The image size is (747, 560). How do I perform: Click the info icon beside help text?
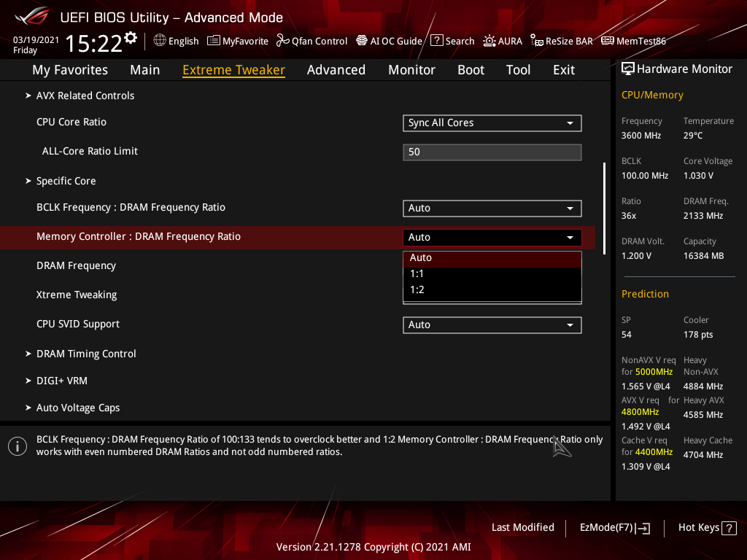pyautogui.click(x=18, y=446)
